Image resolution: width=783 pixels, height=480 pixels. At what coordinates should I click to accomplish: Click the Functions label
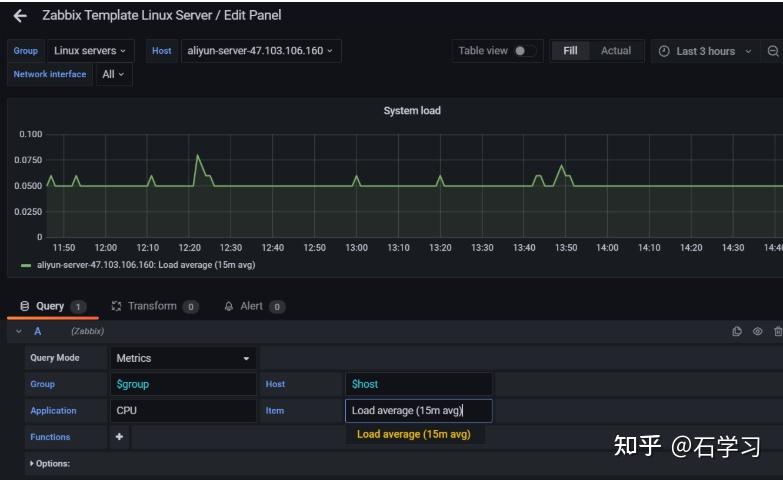50,437
